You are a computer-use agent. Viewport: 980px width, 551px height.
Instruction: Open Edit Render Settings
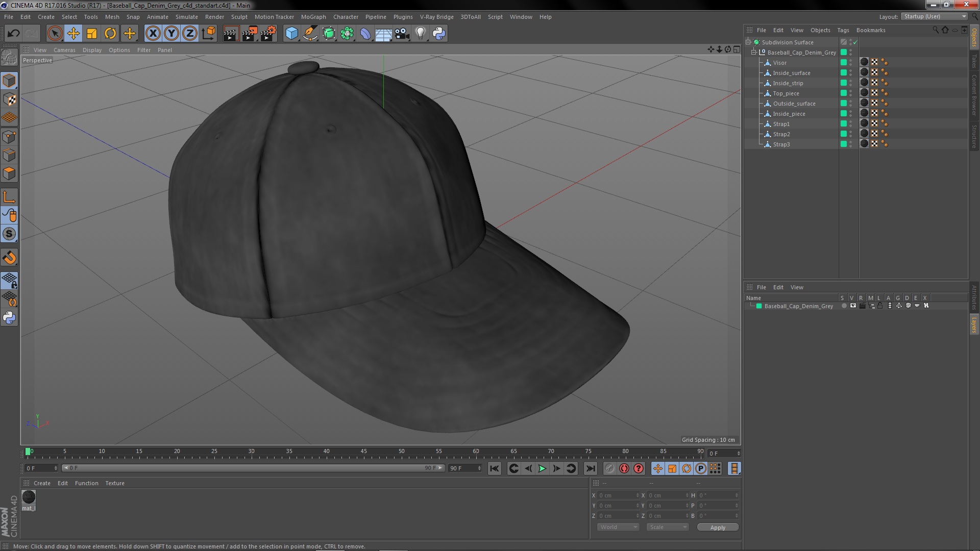point(268,34)
